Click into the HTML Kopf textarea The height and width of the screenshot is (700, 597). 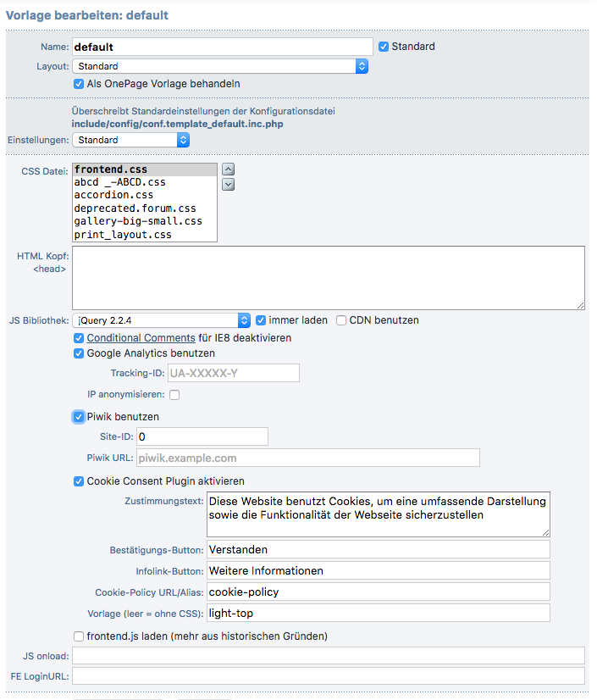click(x=329, y=277)
